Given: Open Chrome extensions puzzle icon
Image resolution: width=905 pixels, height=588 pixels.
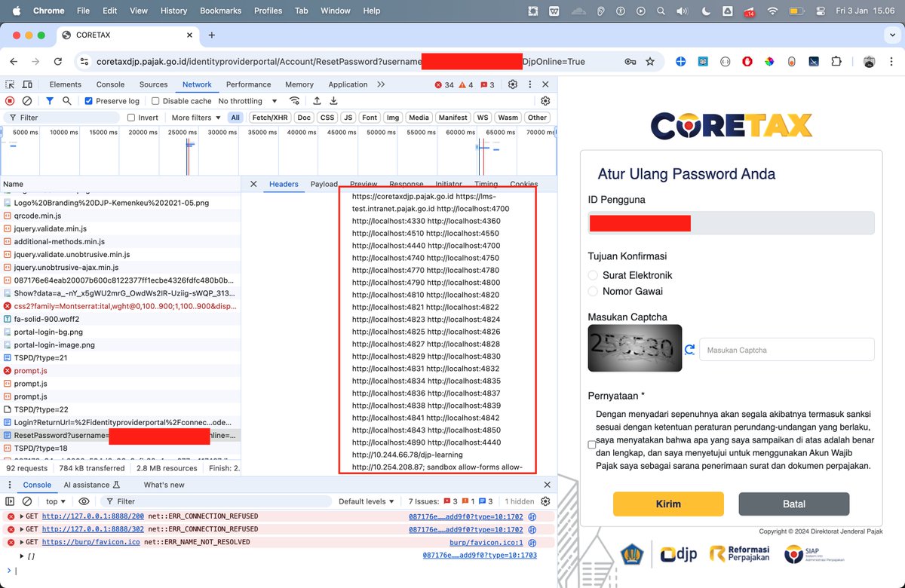Looking at the screenshot, I should (836, 62).
